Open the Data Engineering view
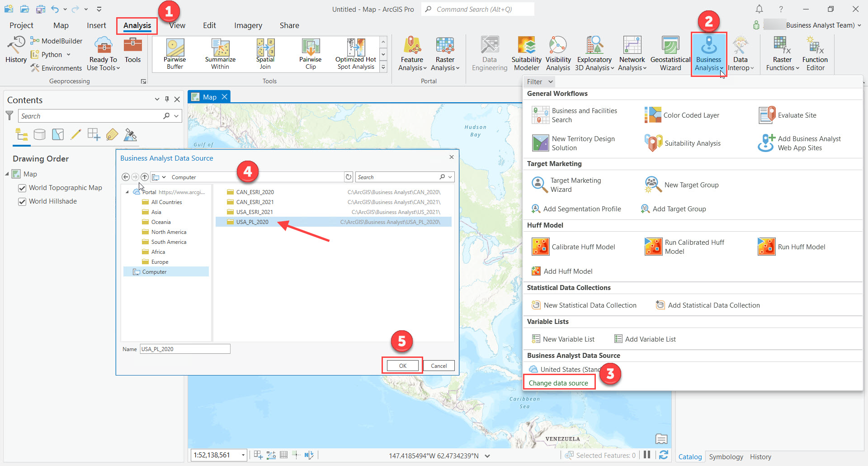This screenshot has height=466, width=868. coord(489,53)
